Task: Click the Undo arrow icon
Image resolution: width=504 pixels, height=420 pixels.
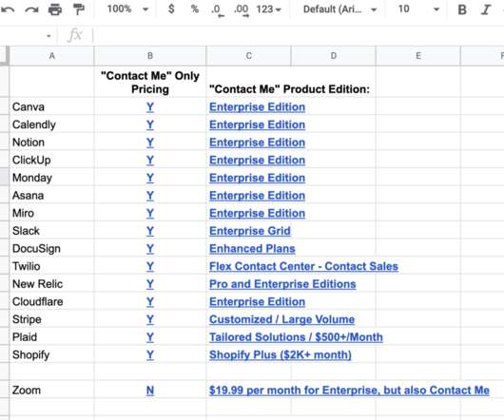Action: [x=8, y=10]
